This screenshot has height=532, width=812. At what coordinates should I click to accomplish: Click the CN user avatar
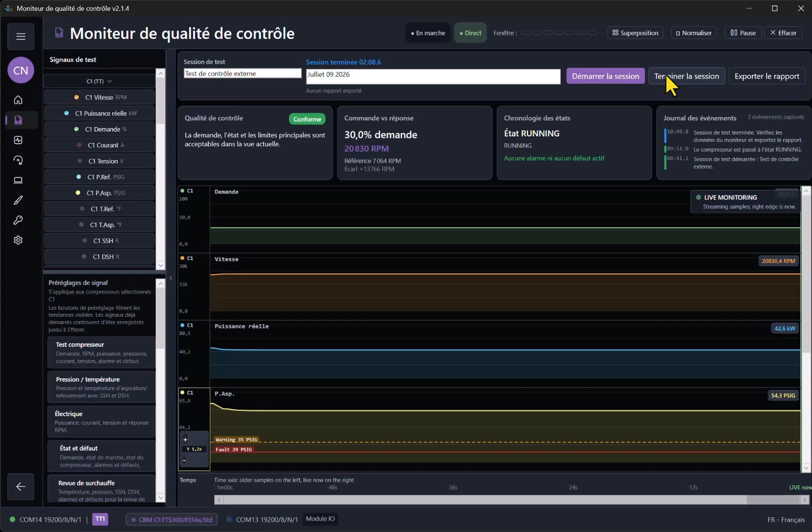coord(21,70)
